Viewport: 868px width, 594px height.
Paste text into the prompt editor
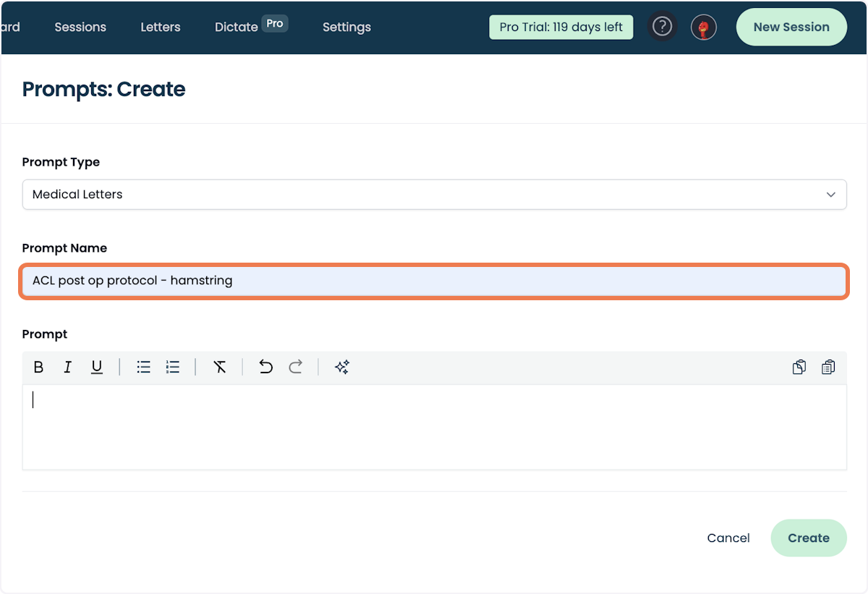828,367
